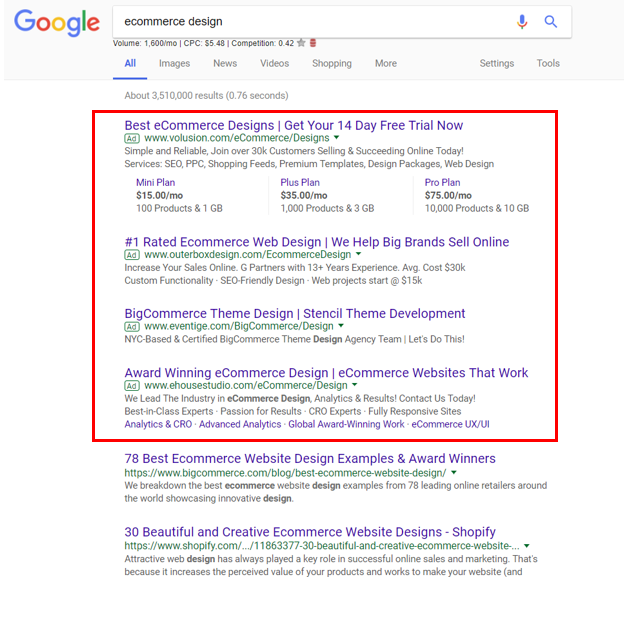This screenshot has height=640, width=624.
Task: Open the Mini Plan sitelink
Action: point(155,182)
